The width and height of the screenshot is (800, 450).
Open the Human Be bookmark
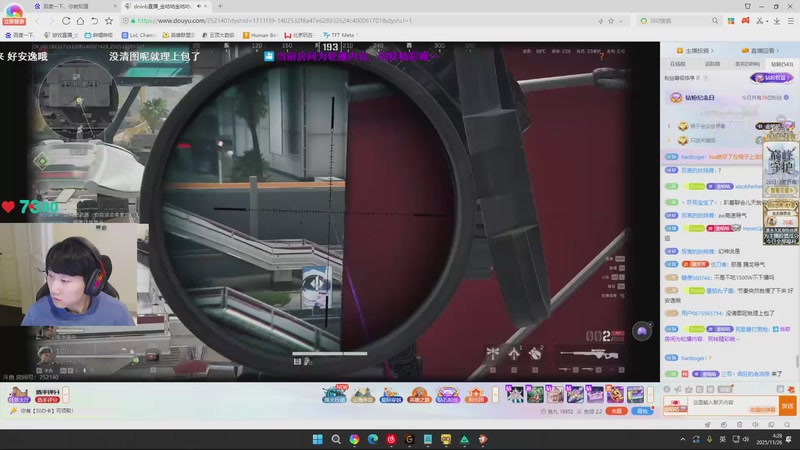(260, 35)
